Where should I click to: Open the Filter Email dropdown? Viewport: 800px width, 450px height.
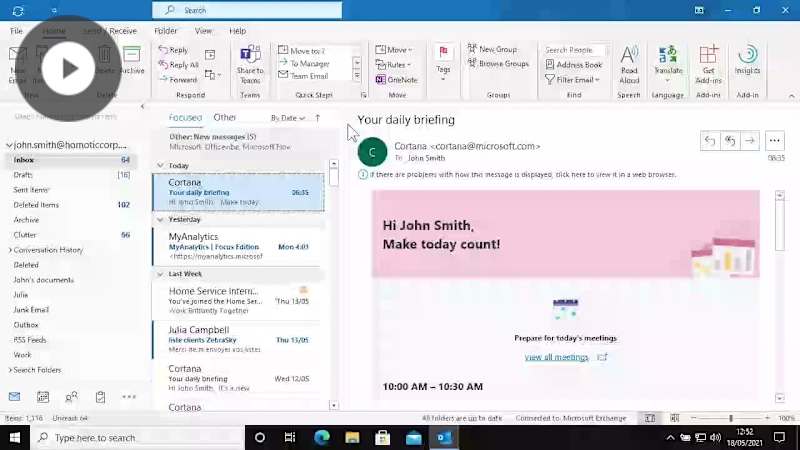point(572,80)
